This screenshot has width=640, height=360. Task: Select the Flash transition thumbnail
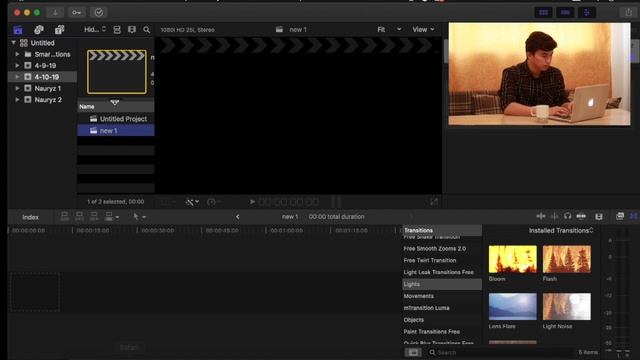(x=567, y=259)
